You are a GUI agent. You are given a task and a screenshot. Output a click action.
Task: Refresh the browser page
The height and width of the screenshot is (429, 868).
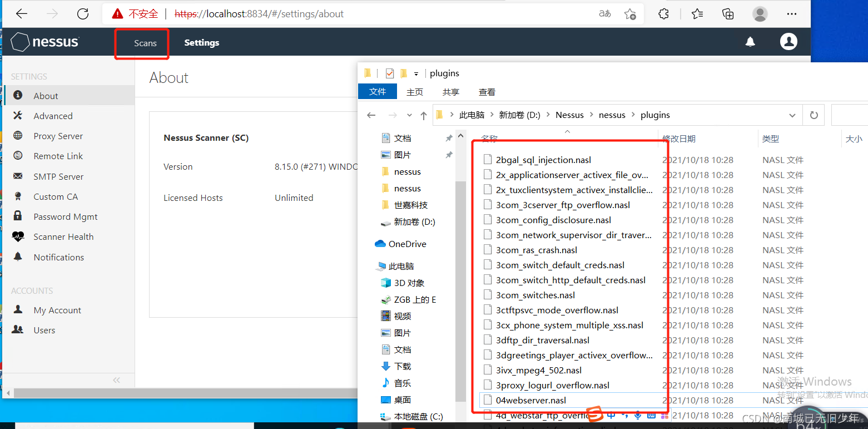(83, 14)
